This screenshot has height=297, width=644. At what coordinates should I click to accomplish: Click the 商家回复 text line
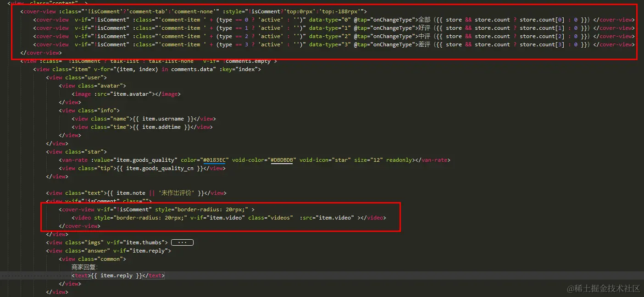(85, 267)
